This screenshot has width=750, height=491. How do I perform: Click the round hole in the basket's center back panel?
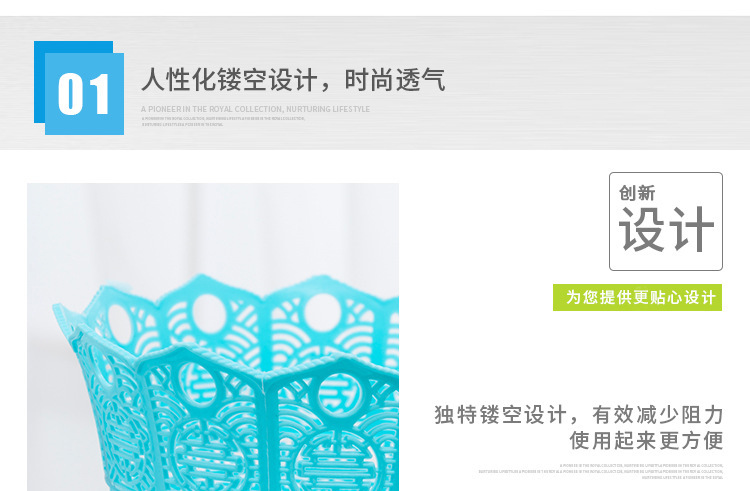tap(209, 312)
